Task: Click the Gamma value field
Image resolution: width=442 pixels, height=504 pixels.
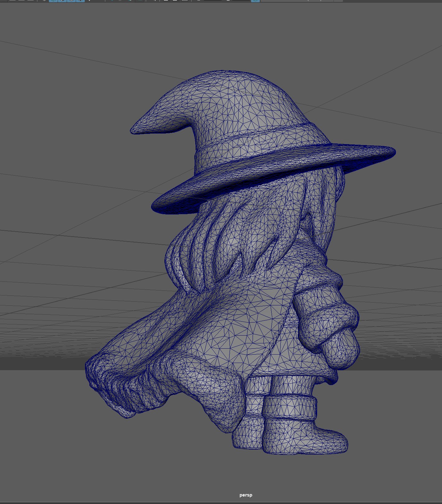Action: (x=241, y=1)
